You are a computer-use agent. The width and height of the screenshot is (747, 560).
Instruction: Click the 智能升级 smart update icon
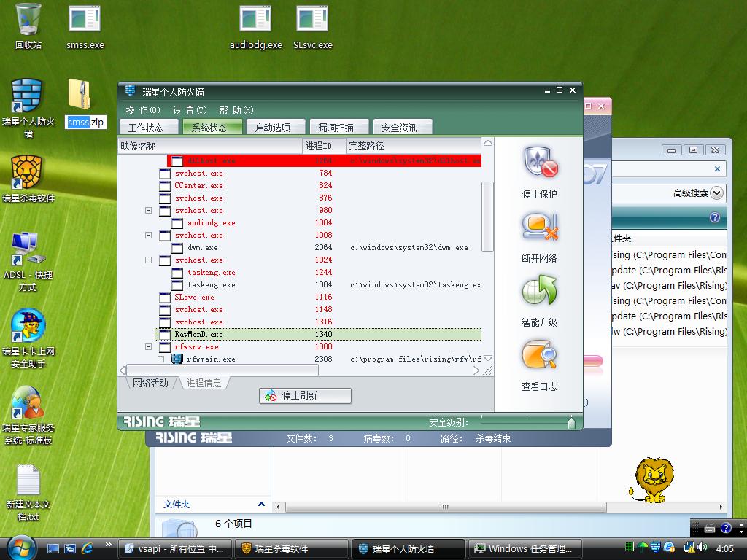pyautogui.click(x=539, y=291)
